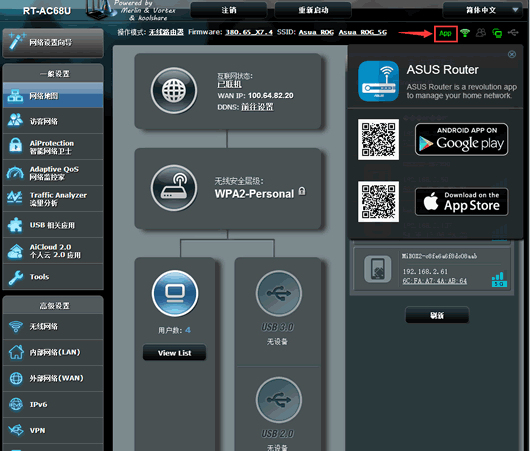The width and height of the screenshot is (530, 451).
Task: Open WAN settings globe icon
Action: point(16,378)
